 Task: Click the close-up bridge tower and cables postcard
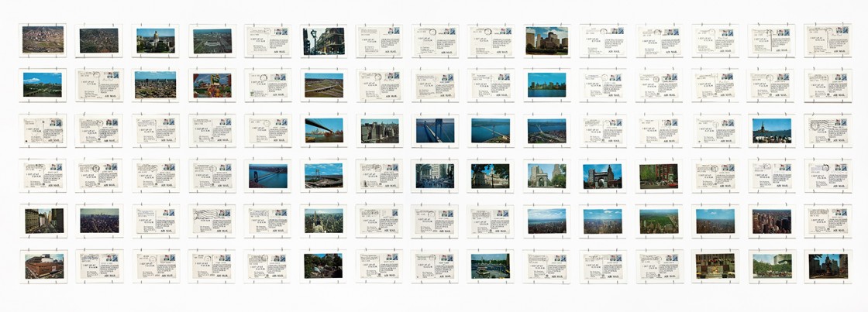(x=435, y=131)
